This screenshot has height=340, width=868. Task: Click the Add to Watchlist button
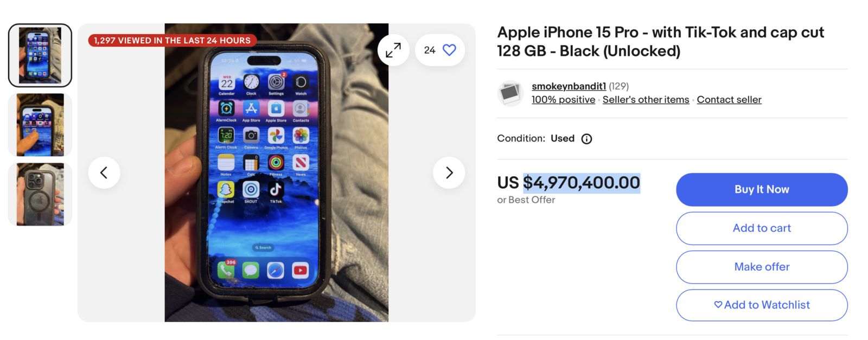762,305
